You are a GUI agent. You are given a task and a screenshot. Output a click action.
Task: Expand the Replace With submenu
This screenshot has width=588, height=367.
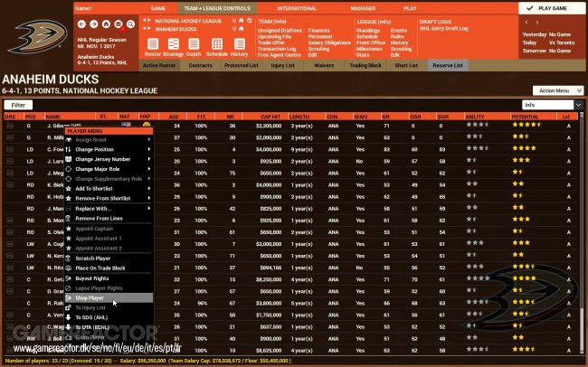point(101,209)
